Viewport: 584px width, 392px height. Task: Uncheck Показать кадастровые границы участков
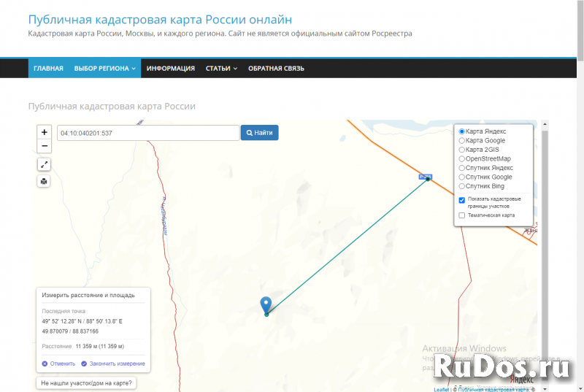point(462,200)
